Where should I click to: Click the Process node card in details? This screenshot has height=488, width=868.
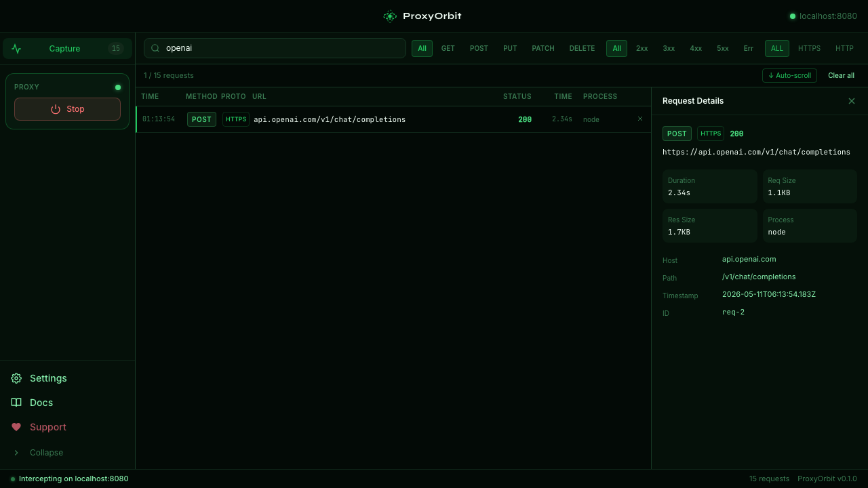click(x=810, y=226)
